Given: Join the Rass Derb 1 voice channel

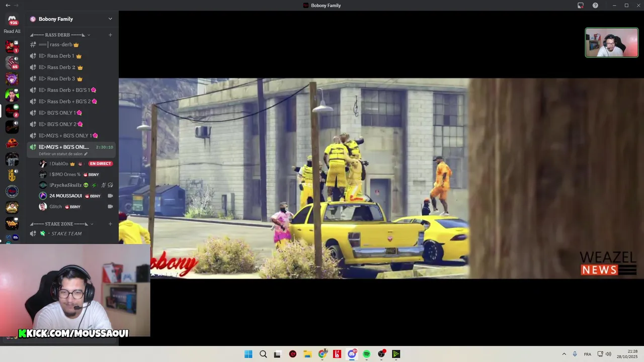Looking at the screenshot, I should coord(71,56).
